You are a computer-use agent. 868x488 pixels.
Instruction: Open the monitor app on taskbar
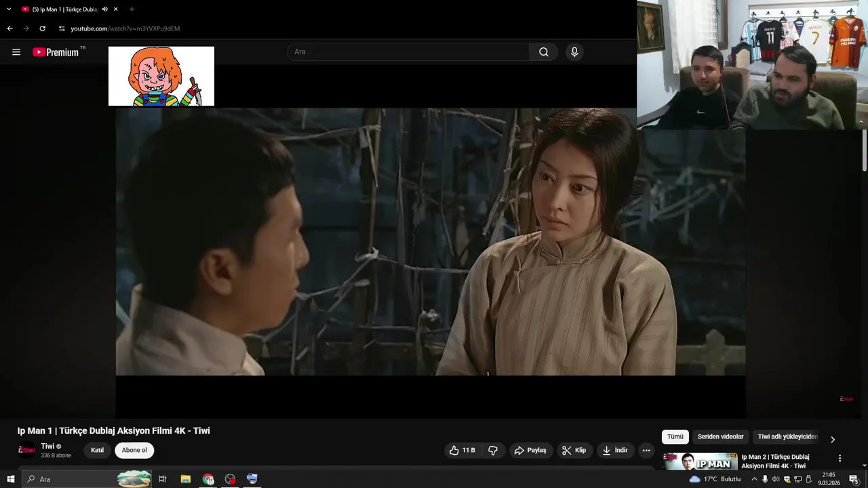[252, 479]
